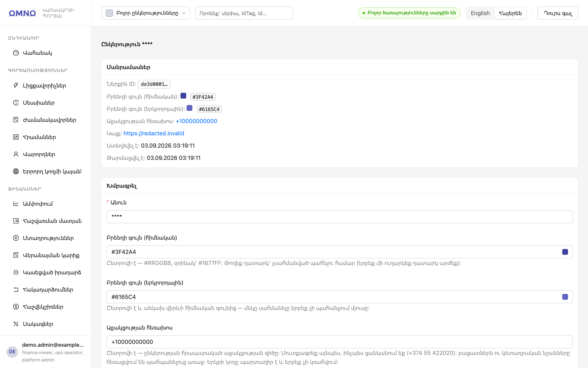Click the Սեսսիաներ clock icon
The height and width of the screenshot is (368, 588).
coord(16,103)
